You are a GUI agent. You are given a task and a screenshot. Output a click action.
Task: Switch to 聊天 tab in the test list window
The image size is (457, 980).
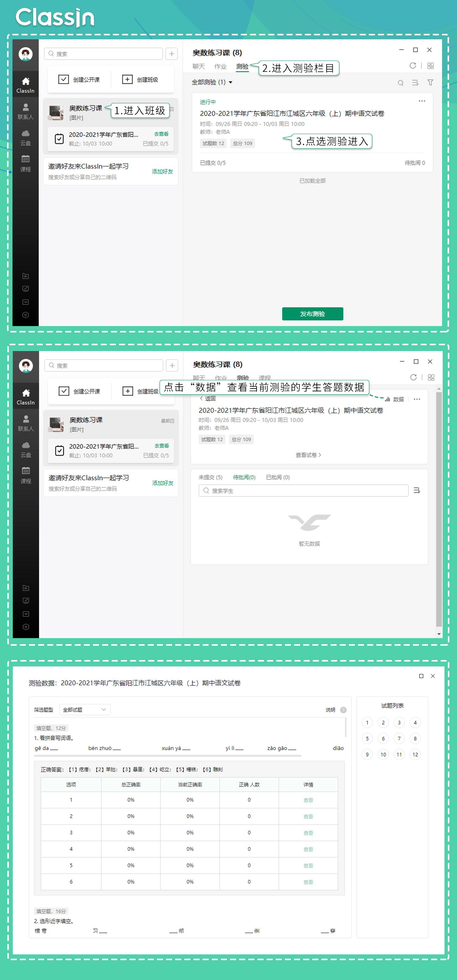point(198,66)
